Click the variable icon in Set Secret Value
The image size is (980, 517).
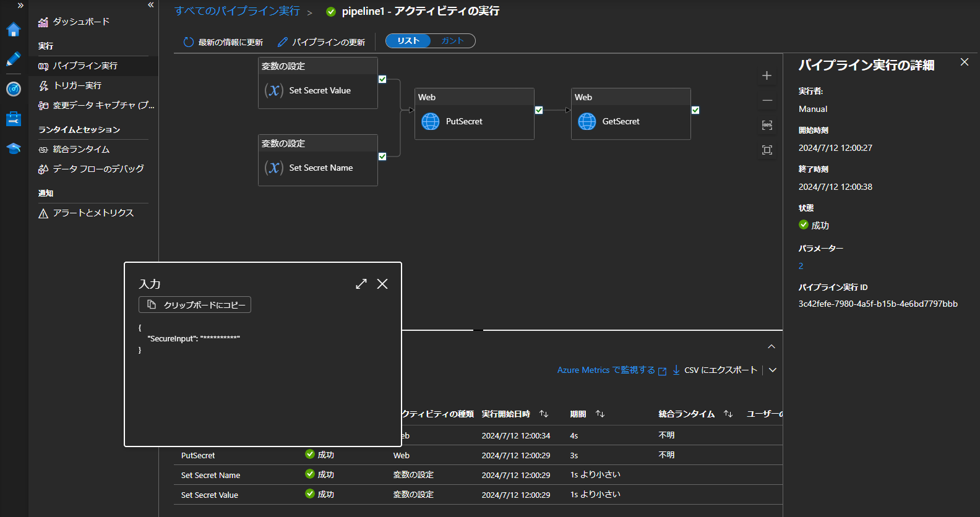click(x=274, y=90)
